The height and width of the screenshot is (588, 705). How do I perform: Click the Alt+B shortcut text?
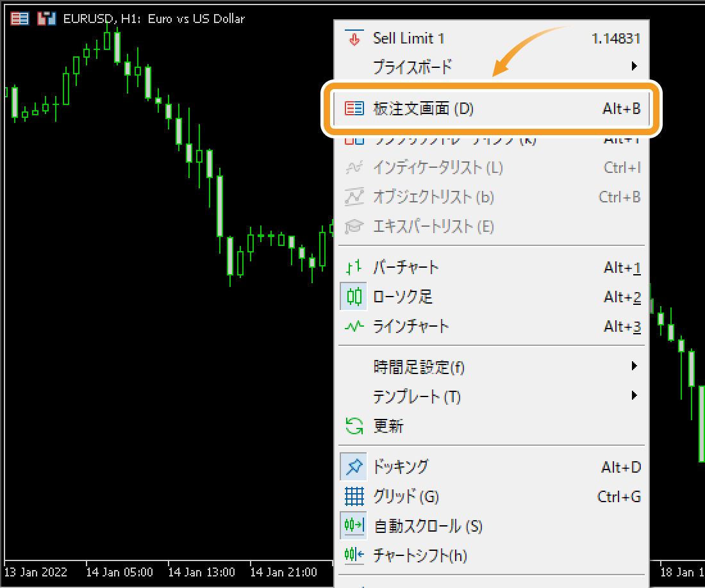click(x=622, y=109)
